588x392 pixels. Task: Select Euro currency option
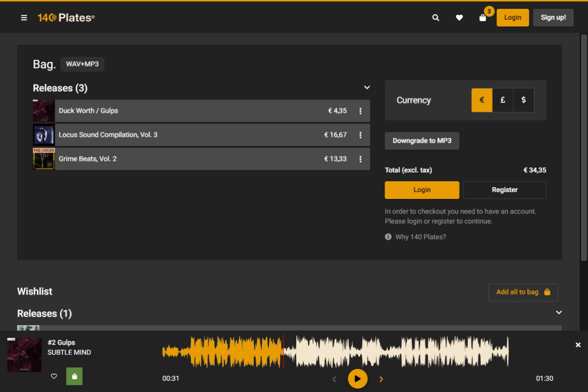point(482,100)
